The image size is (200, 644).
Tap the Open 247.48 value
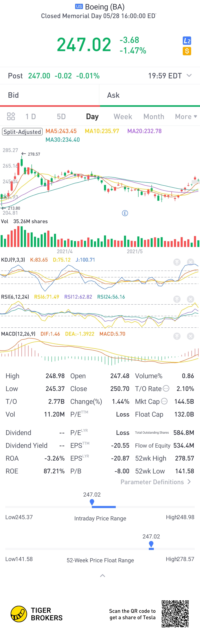coord(120,376)
